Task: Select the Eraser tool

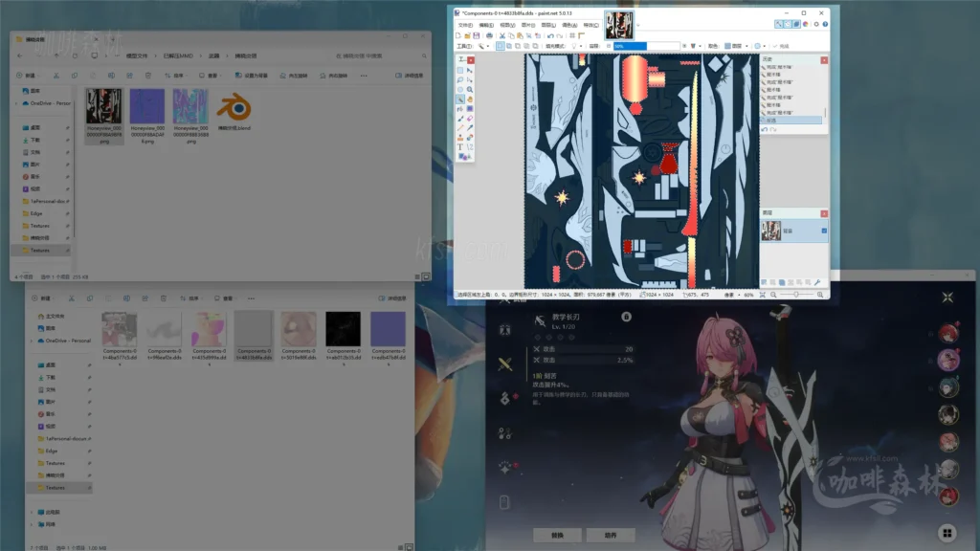Action: pyautogui.click(x=472, y=118)
